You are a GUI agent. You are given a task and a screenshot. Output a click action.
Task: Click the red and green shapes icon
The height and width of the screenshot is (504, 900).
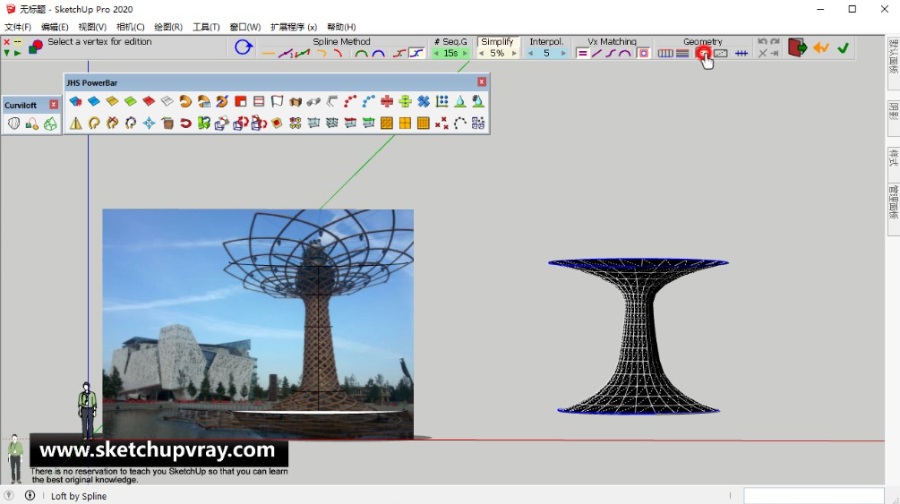click(x=36, y=47)
